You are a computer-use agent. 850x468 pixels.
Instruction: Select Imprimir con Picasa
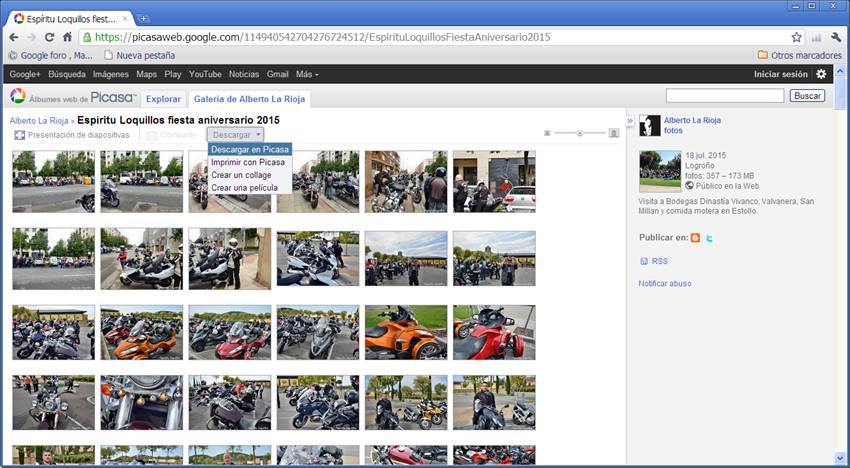tap(248, 162)
